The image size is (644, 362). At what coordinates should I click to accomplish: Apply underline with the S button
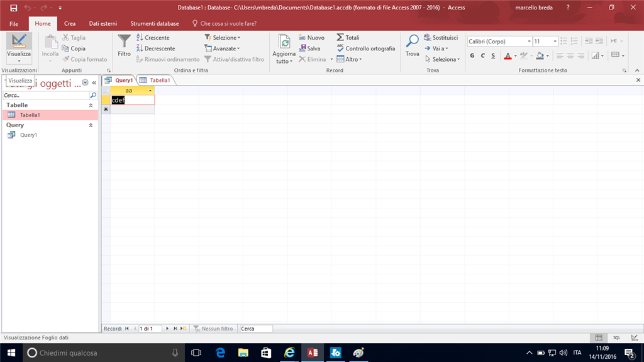click(493, 55)
